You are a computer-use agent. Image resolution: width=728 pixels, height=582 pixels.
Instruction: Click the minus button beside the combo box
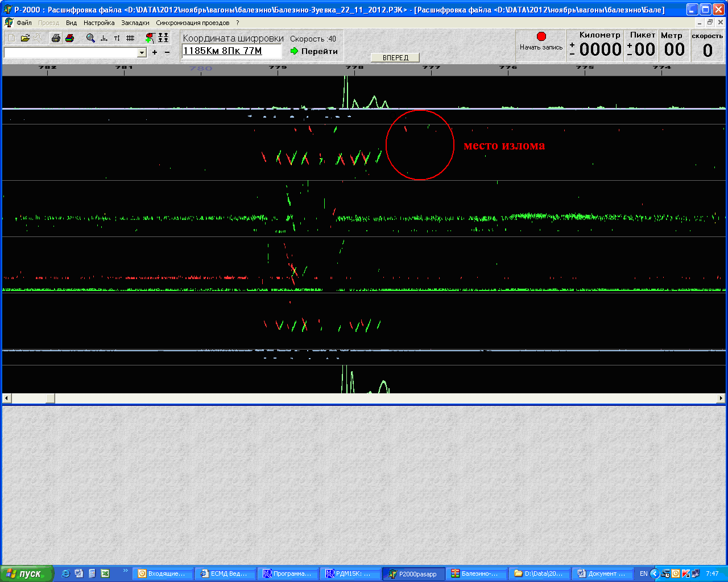[167, 52]
